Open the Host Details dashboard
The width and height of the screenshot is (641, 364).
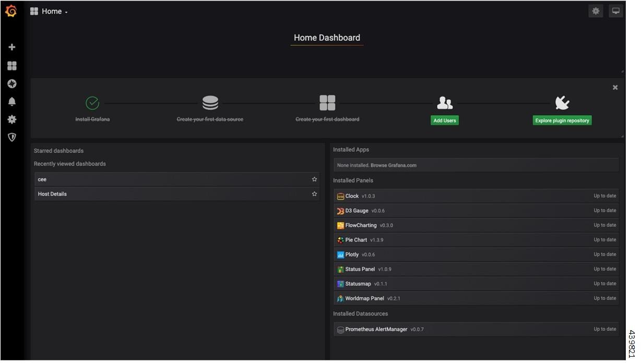pos(177,193)
